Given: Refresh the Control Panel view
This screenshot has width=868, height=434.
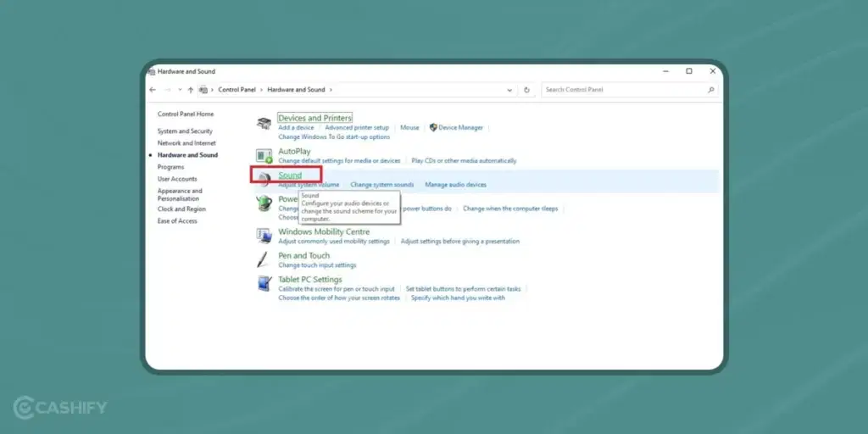Looking at the screenshot, I should [526, 90].
